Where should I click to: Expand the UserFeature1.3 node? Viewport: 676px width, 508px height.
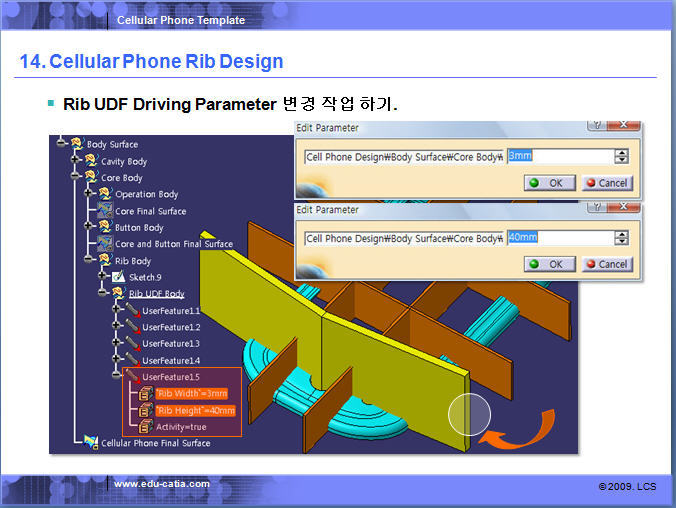click(x=117, y=344)
